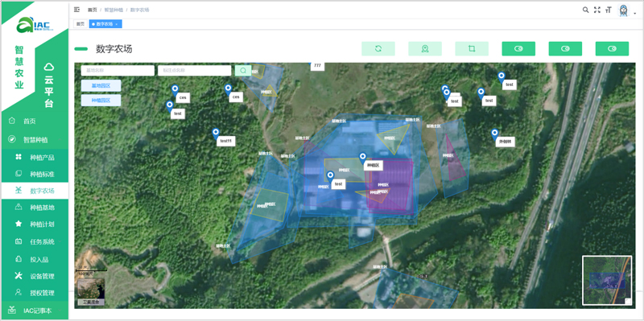This screenshot has height=321, width=644.
Task: Switch to the 首页 page tab
Action: 80,24
